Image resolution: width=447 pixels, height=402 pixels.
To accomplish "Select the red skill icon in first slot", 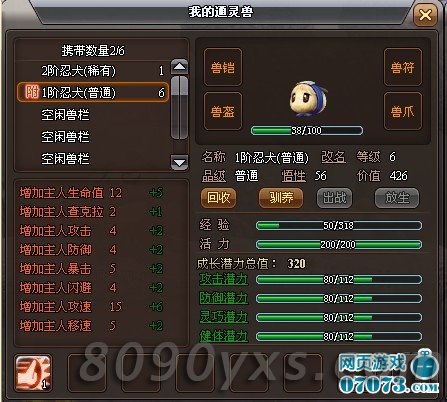I will pyautogui.click(x=33, y=373).
